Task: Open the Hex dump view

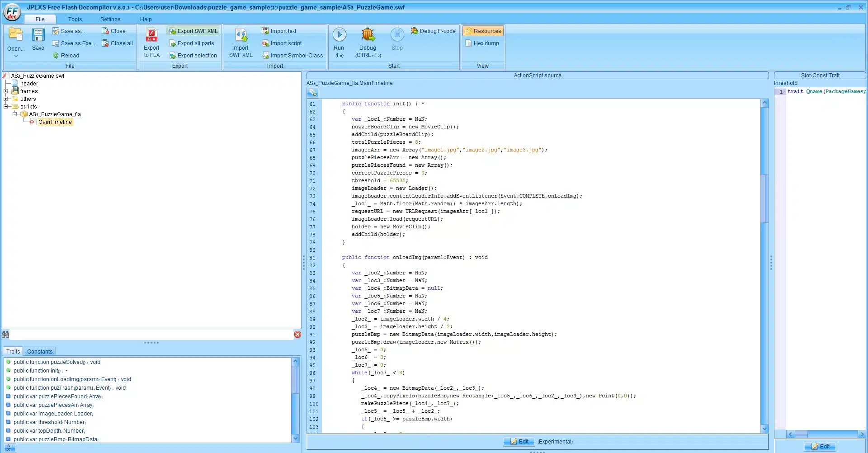Action: click(482, 43)
